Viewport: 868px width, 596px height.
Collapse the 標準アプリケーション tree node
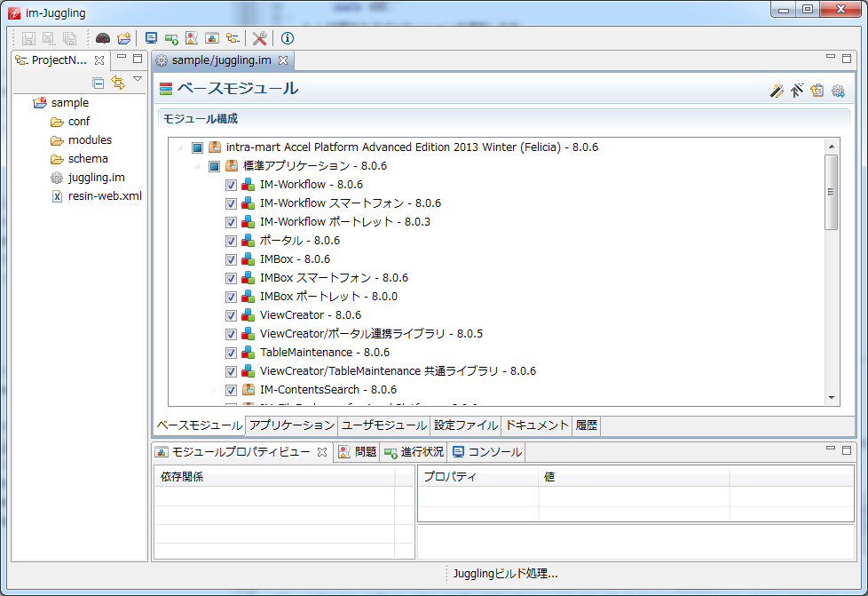point(197,166)
